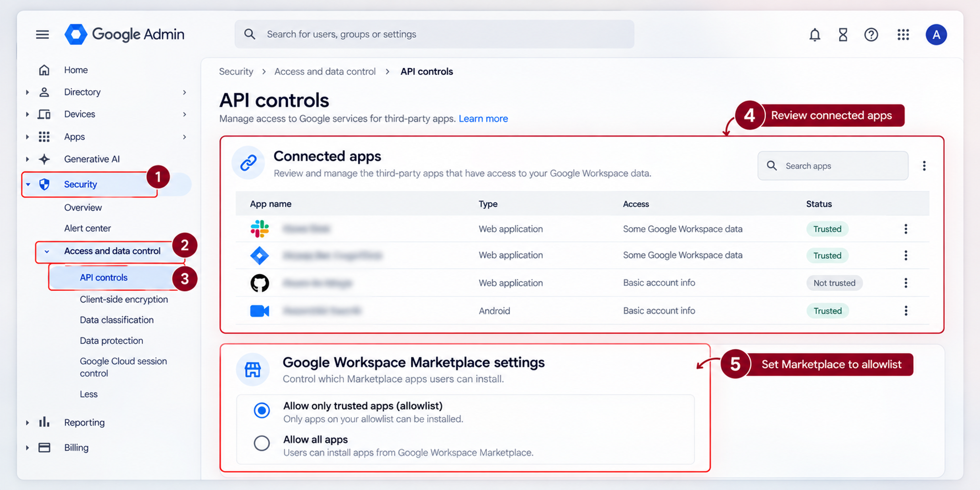980x490 pixels.
Task: Click the Not trusted status badge
Action: [834, 283]
